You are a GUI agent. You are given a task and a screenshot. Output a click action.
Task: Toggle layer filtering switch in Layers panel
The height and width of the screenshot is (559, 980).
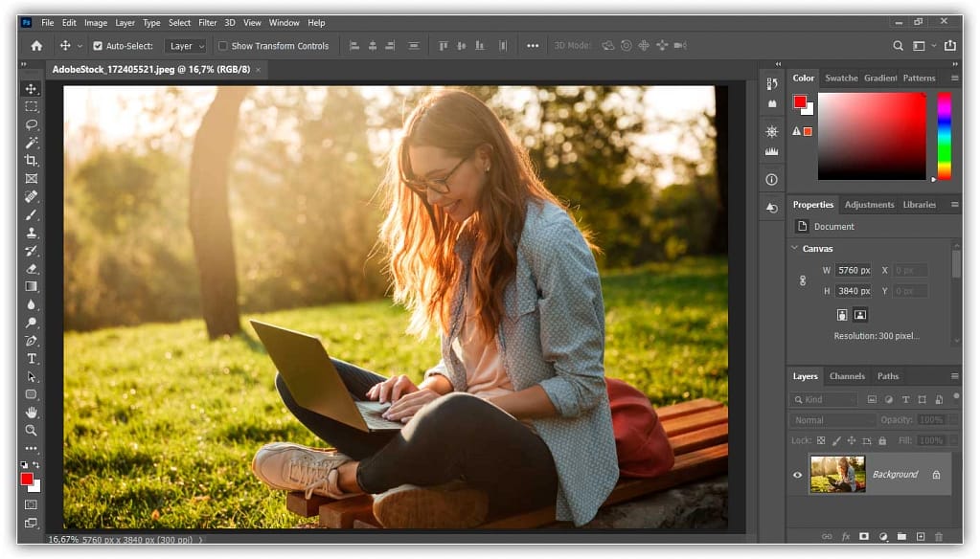(x=956, y=396)
